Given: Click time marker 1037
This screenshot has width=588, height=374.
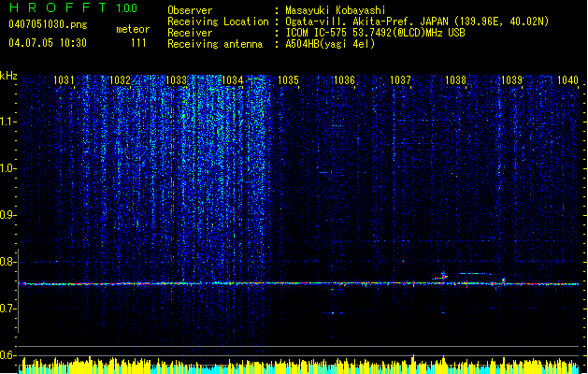Looking at the screenshot, I should coord(400,80).
